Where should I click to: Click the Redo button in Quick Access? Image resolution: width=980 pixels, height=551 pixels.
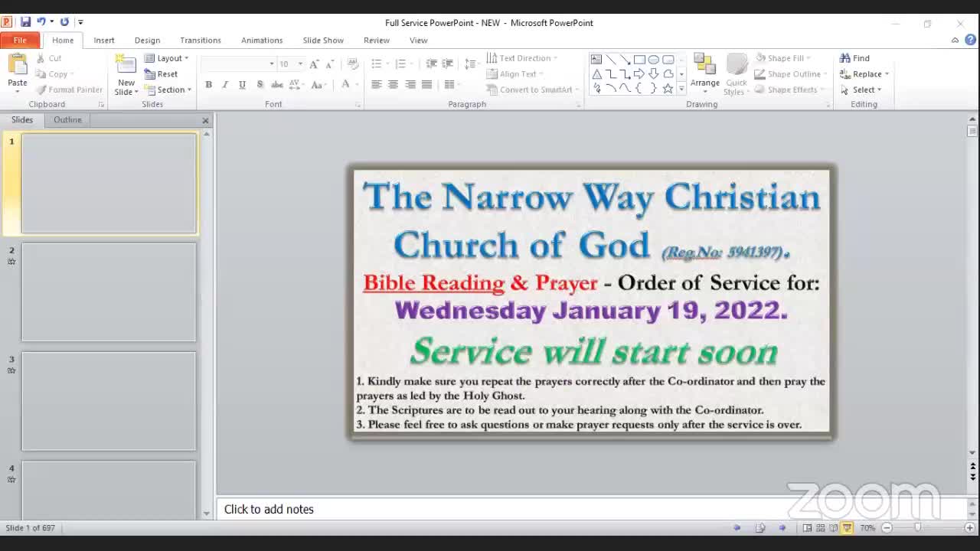tap(64, 22)
